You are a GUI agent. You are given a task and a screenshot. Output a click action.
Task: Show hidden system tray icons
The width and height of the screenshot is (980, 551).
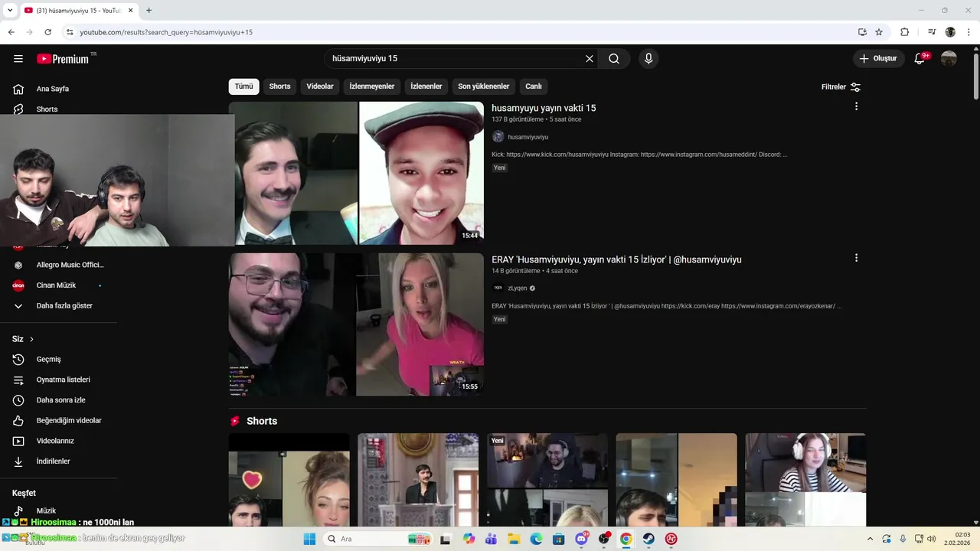[870, 539]
